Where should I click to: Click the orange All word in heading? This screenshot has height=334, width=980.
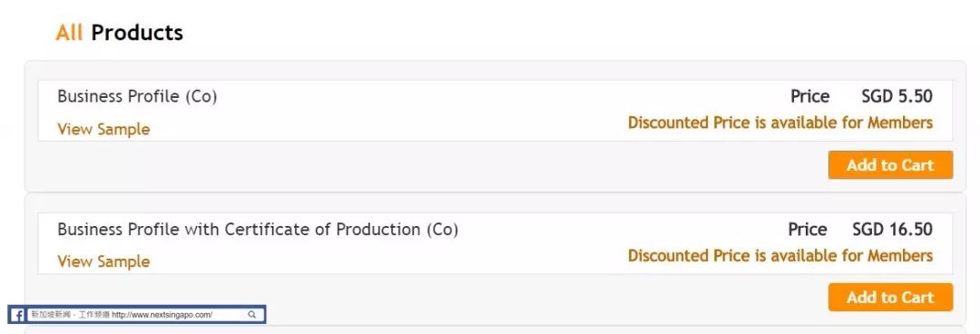(69, 33)
